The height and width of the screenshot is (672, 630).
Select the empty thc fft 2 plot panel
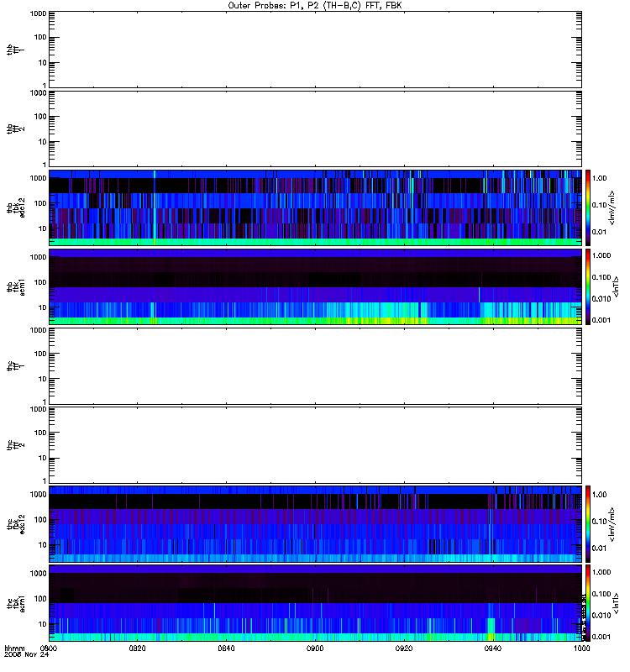pos(315,445)
